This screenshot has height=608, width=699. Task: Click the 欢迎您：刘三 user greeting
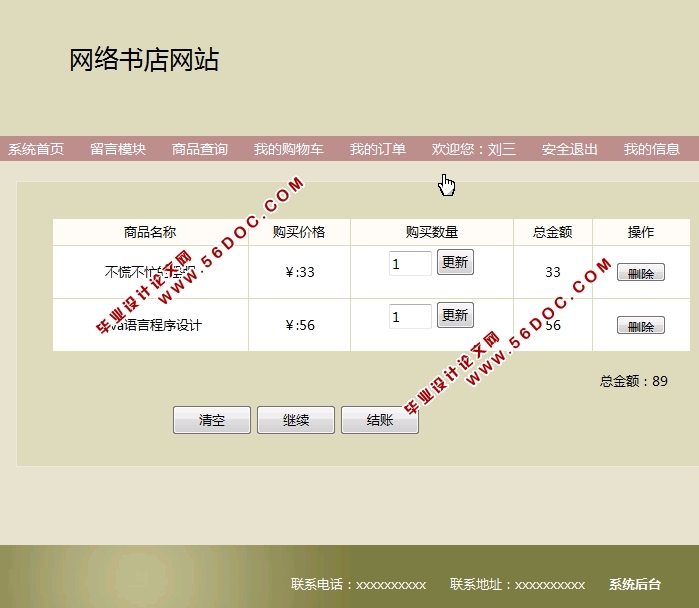[x=474, y=149]
